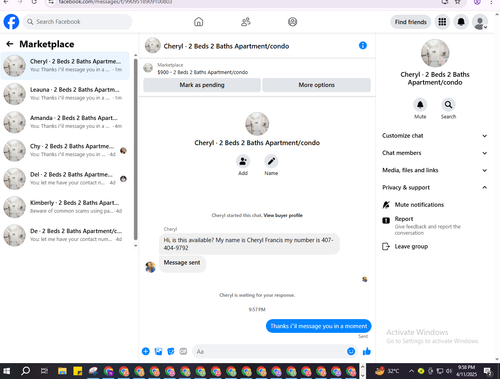This screenshot has height=379, width=500.
Task: Open Cheryl conversation in the chat list
Action: tap(65, 66)
